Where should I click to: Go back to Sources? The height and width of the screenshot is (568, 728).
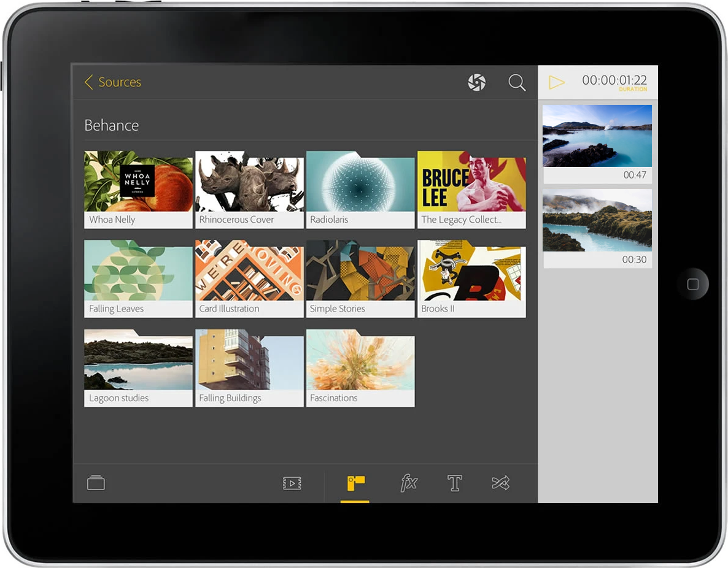coord(112,82)
